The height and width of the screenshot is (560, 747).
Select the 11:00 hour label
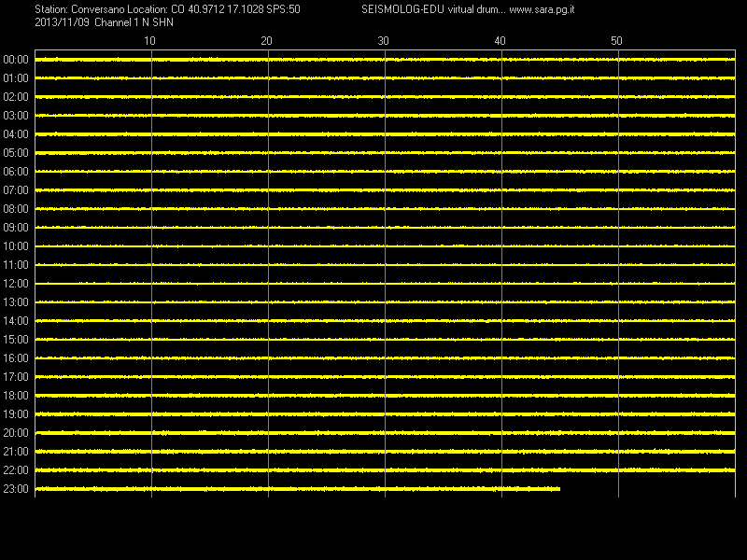(16, 265)
